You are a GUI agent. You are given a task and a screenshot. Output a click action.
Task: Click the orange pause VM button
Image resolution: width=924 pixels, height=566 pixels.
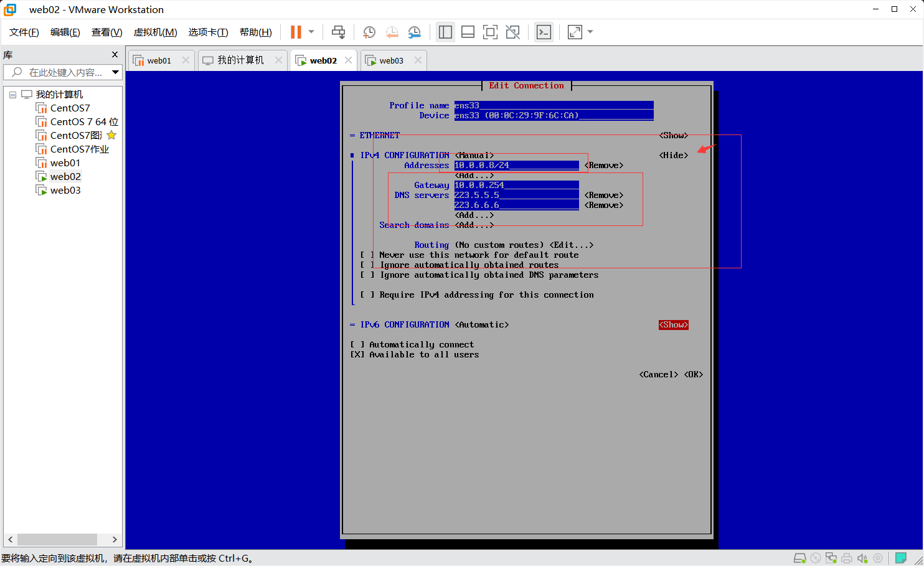tap(296, 32)
